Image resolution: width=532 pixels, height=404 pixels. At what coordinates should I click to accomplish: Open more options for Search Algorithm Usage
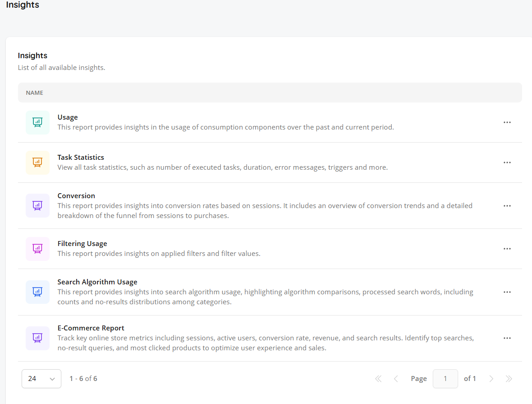(x=507, y=292)
